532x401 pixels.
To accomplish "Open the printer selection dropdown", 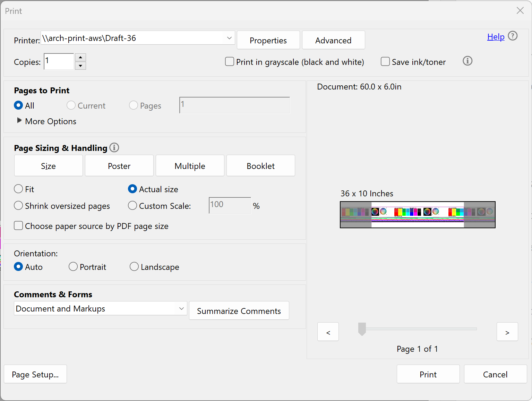I will point(229,38).
